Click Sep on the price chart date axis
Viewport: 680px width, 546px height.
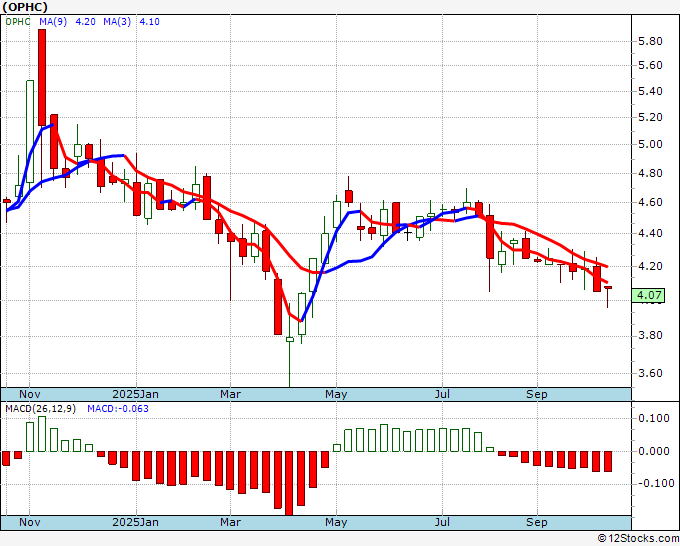tap(536, 394)
